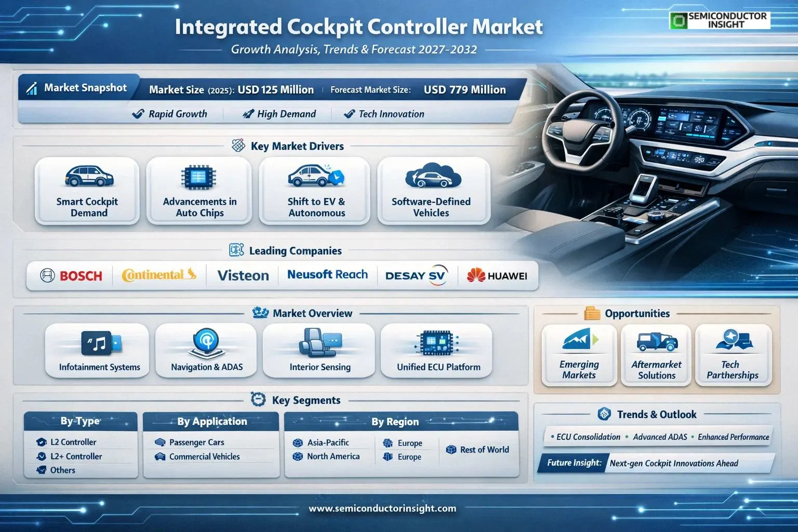798x532 pixels.
Task: Click the Key Market Drivers header icon
Action: pos(238,145)
